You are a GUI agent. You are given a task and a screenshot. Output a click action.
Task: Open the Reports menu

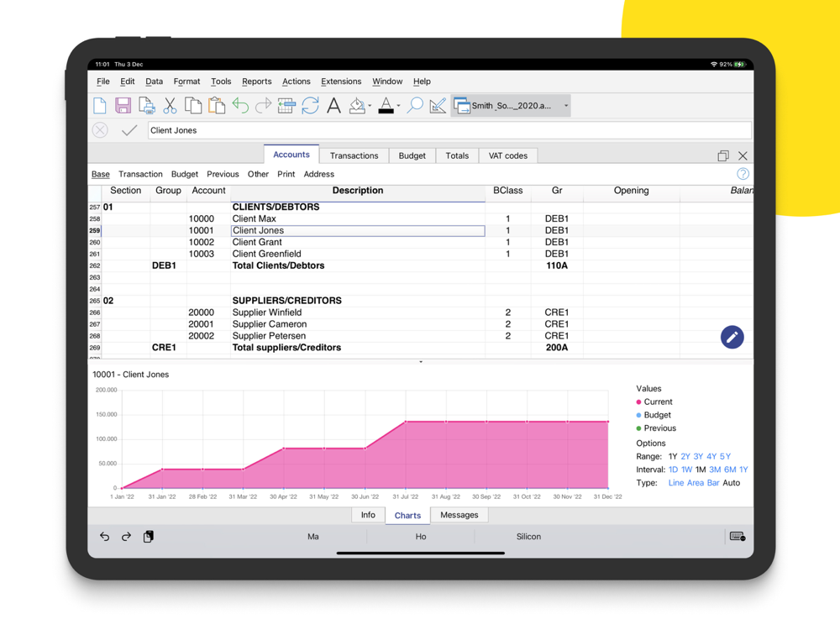pos(256,81)
